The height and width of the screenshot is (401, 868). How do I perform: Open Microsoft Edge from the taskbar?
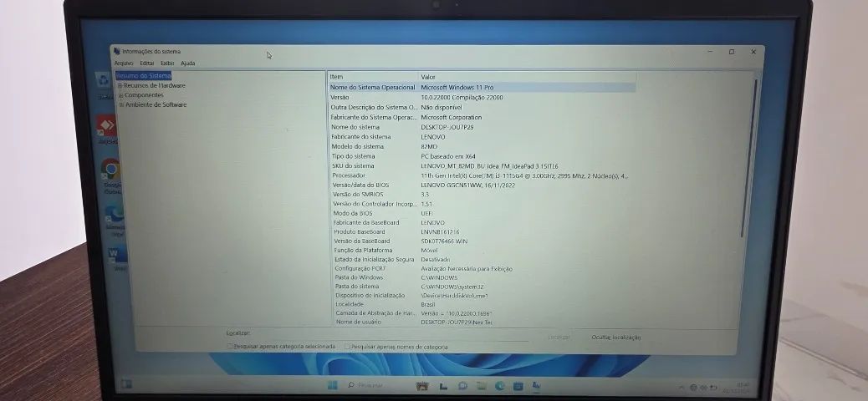coord(500,385)
